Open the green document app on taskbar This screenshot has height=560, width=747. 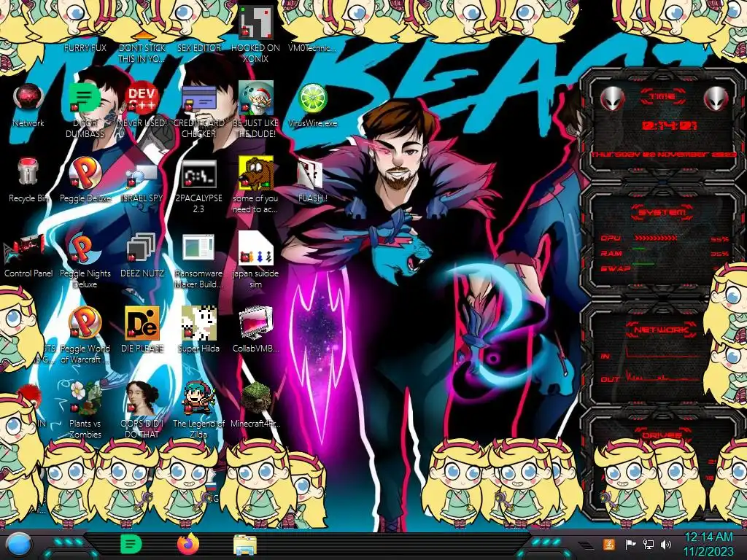click(131, 544)
